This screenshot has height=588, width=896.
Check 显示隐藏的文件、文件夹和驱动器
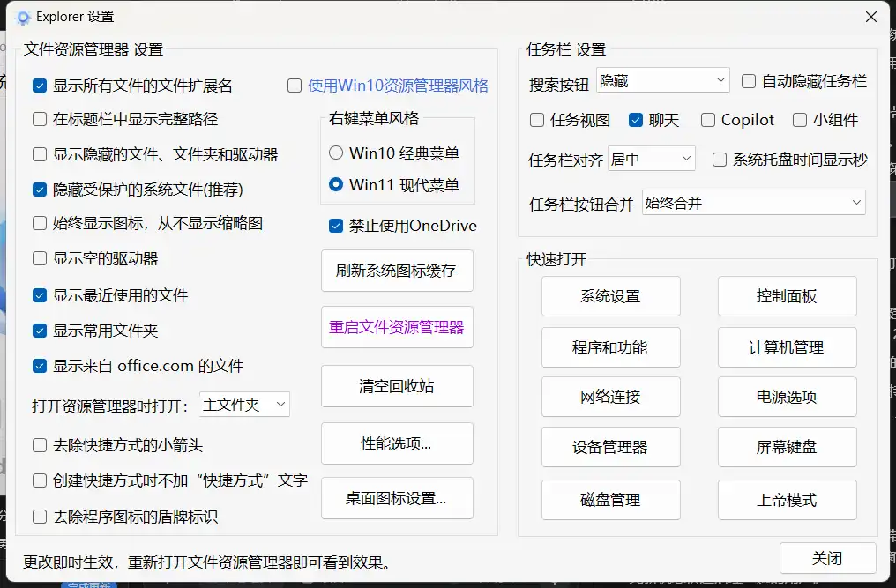[40, 154]
